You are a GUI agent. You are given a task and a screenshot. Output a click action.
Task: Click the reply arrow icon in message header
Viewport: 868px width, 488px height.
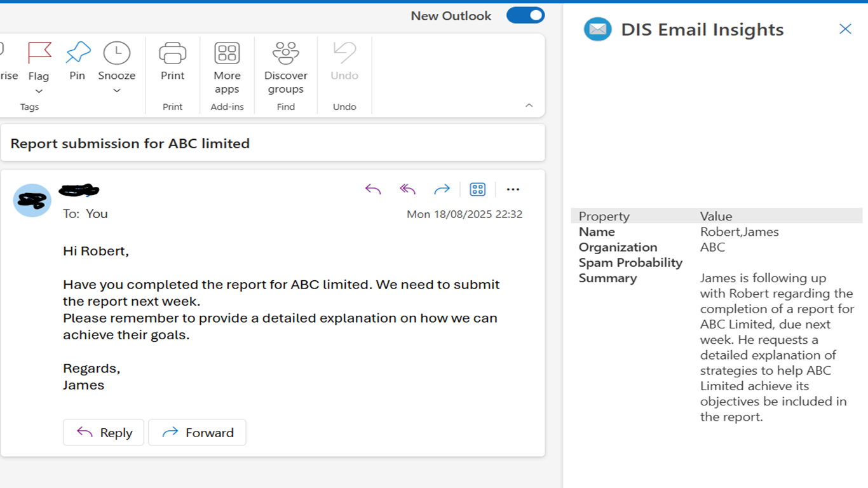(373, 189)
